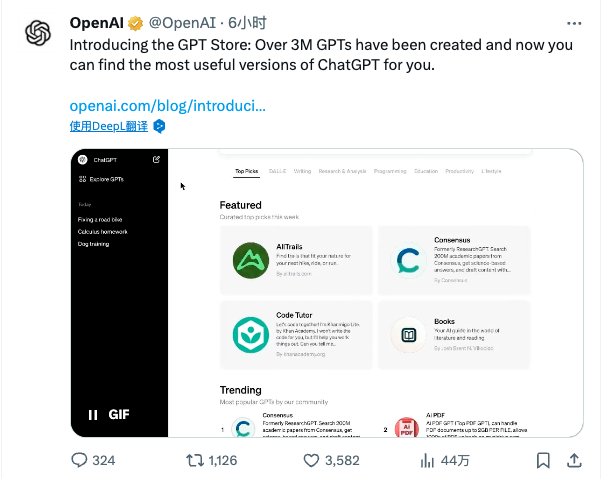Viewport: 601px width, 479px height.
Task: Switch to the Writing tab
Action: pos(302,171)
